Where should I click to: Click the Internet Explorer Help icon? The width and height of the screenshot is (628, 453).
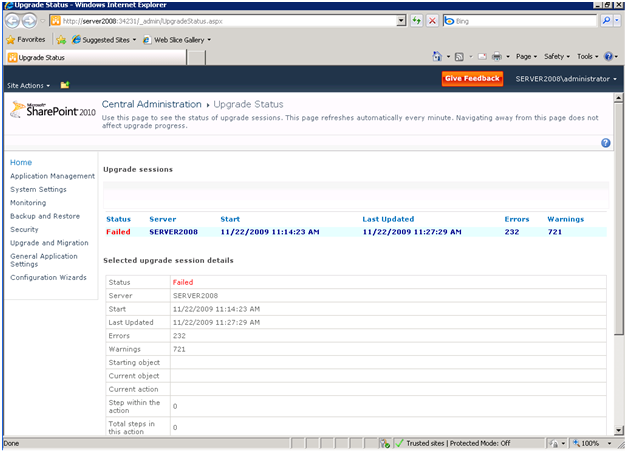pos(608,56)
